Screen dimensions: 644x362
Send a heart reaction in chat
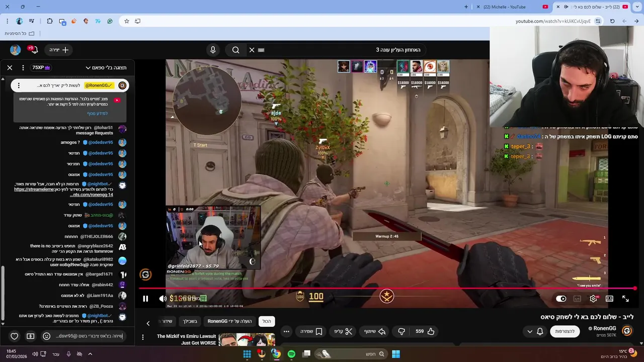15,336
